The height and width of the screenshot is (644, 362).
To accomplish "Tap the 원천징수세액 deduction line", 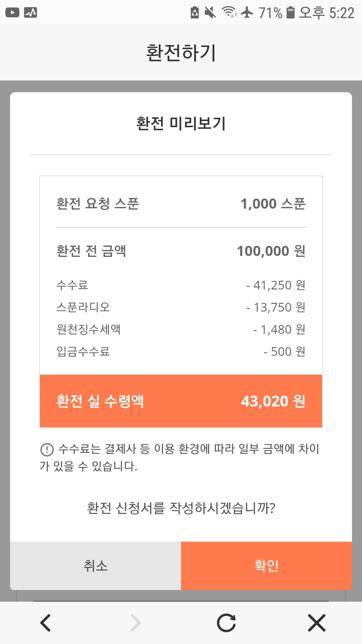I will tap(181, 329).
